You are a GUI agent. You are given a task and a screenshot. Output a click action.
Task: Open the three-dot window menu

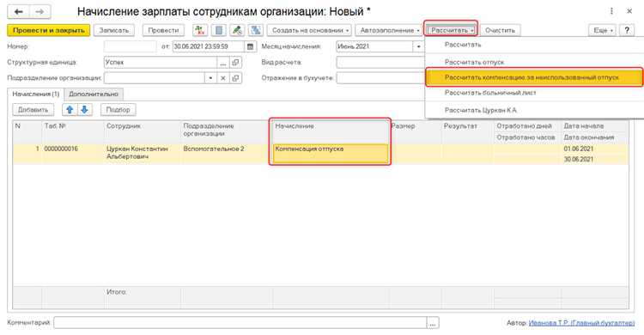(611, 11)
